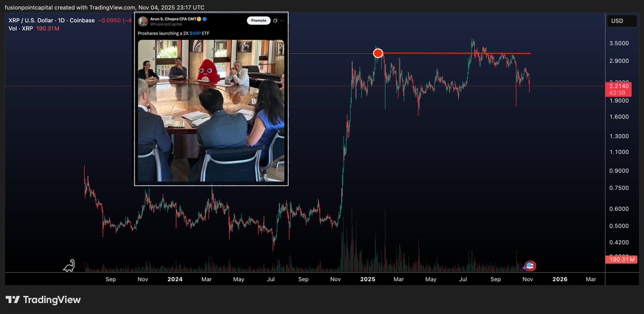The image size is (644, 314).
Task: Click the US flag economic event icon
Action: [x=530, y=266]
